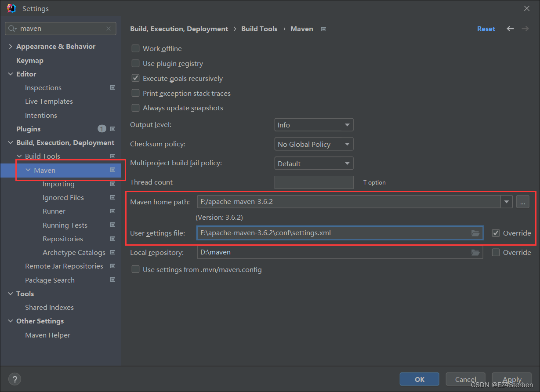Click project-level icon beside Ignored Files
Image resolution: width=540 pixels, height=392 pixels.
click(112, 197)
